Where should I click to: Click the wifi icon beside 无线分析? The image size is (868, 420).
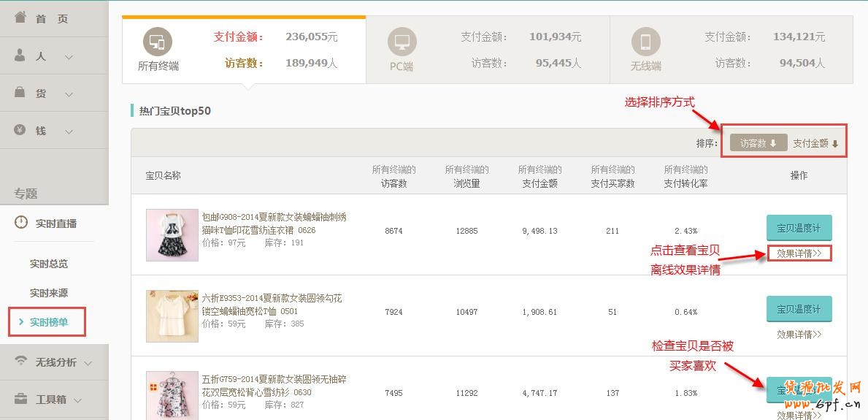coord(21,361)
